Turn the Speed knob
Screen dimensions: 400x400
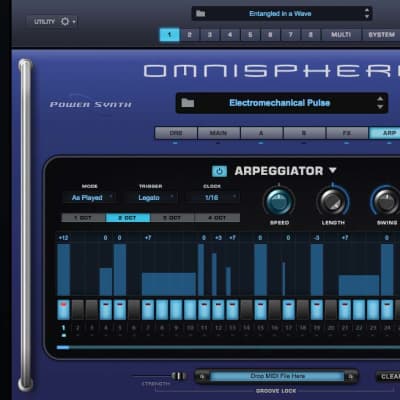click(279, 201)
